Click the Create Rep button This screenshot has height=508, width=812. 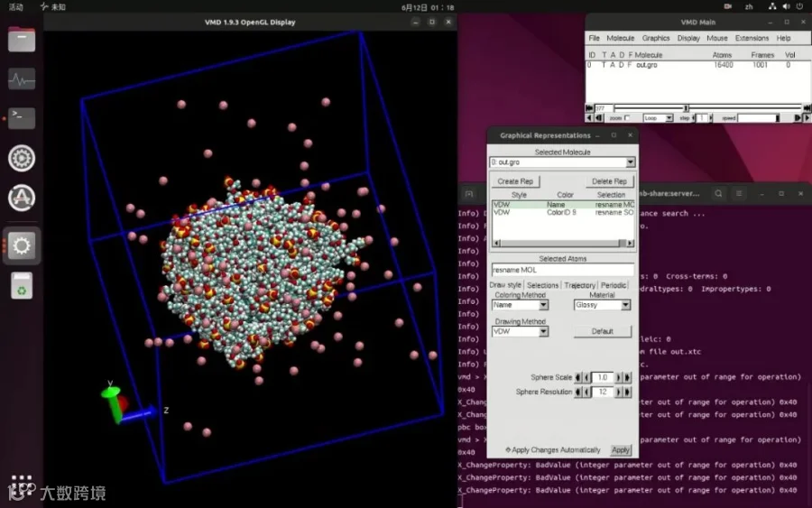pyautogui.click(x=515, y=181)
